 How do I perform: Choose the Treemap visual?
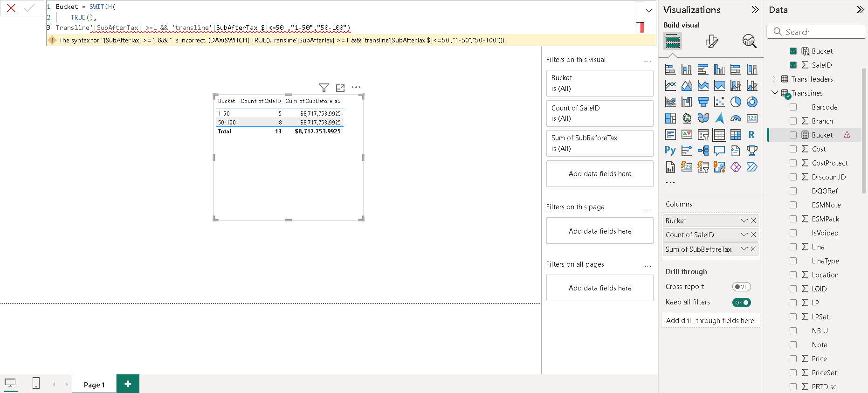click(670, 118)
